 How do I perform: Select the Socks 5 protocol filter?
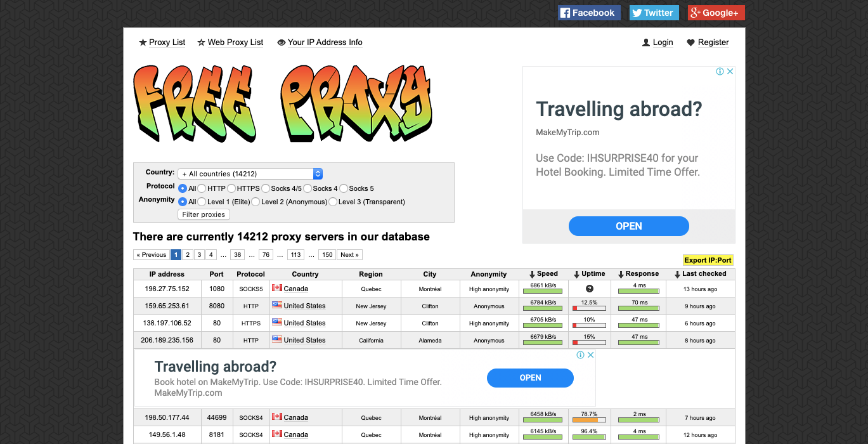click(x=343, y=188)
